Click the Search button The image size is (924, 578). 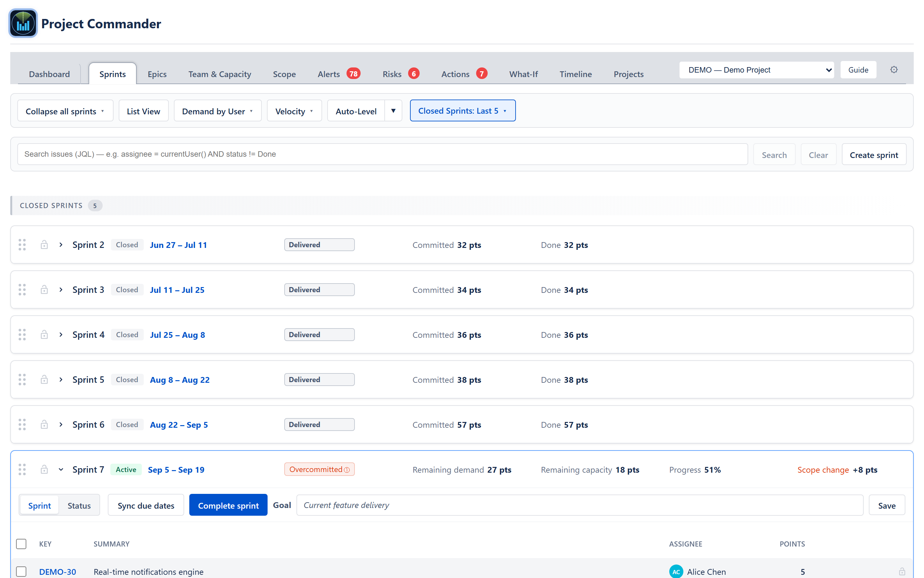tap(774, 154)
